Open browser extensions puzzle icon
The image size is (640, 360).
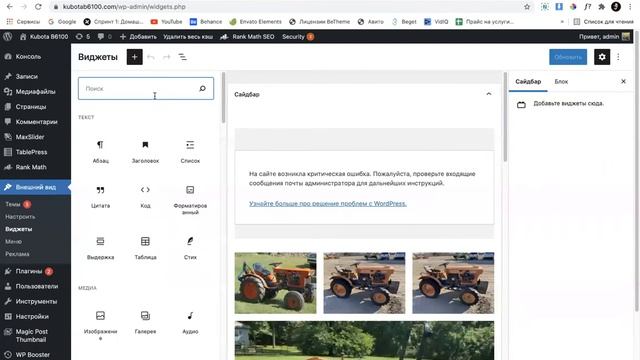[602, 7]
